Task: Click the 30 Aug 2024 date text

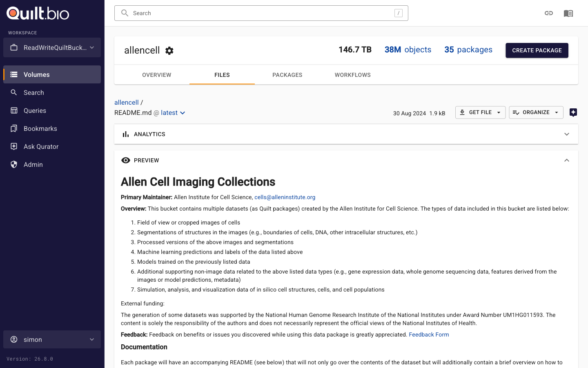Action: [x=410, y=113]
